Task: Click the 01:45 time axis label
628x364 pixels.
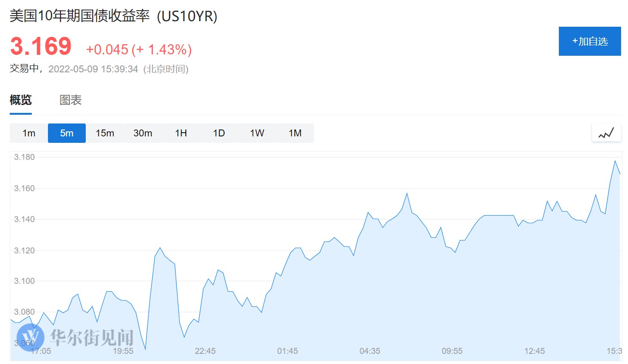Action: (287, 351)
